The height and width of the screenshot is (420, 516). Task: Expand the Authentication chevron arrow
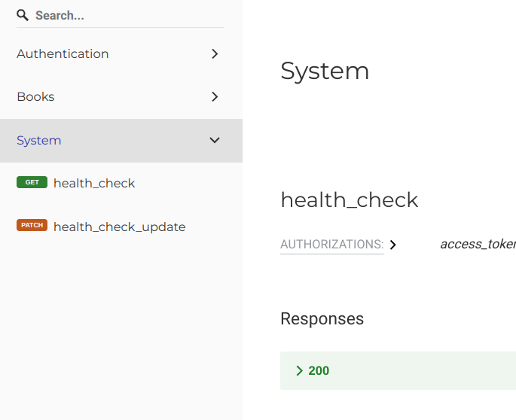click(x=215, y=53)
